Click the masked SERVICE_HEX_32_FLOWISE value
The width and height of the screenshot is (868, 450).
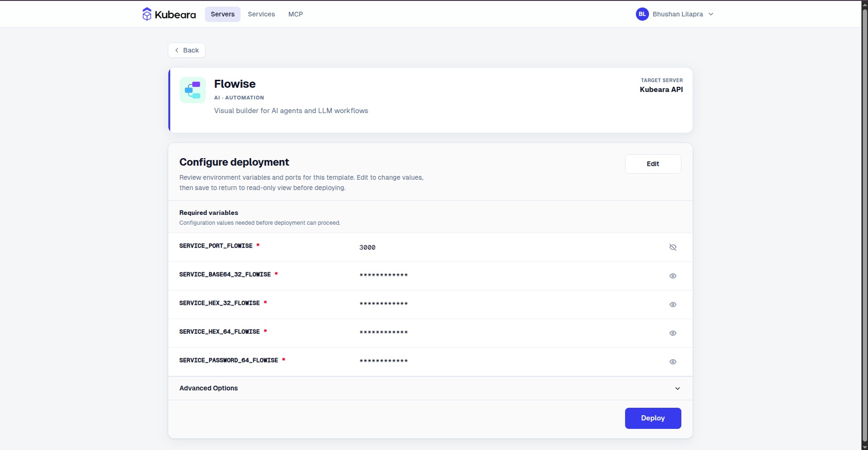pos(384,304)
